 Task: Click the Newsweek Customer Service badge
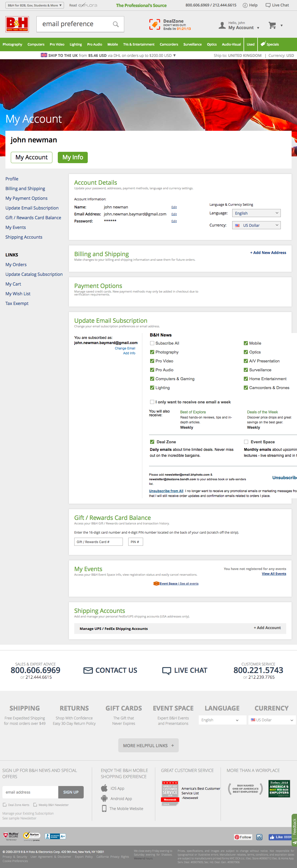(x=170, y=793)
